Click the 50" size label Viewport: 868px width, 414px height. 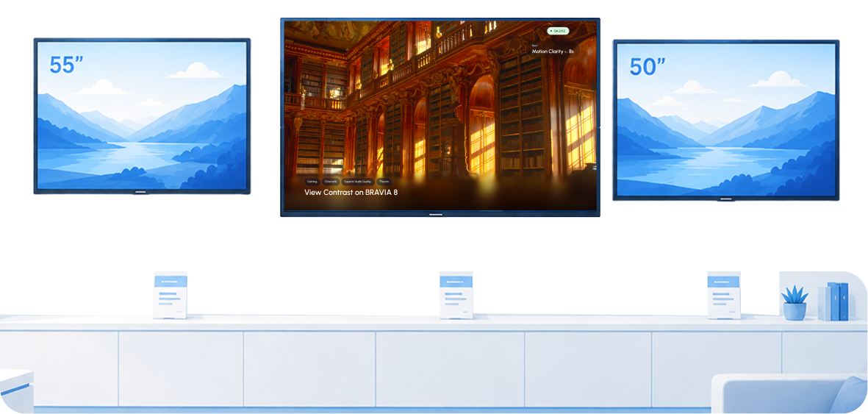click(x=647, y=66)
